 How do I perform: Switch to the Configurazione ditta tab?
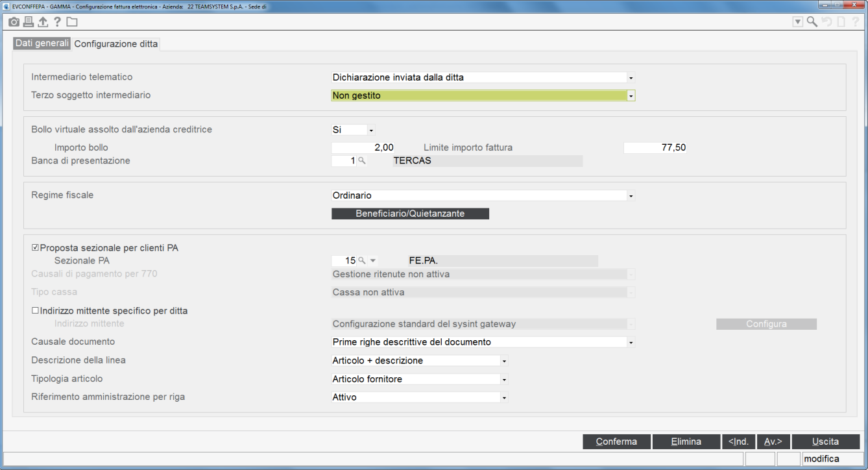(x=115, y=44)
